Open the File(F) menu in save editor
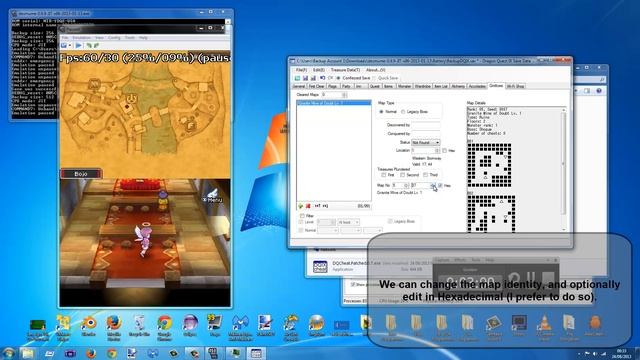The height and width of the screenshot is (360, 640). (x=301, y=70)
